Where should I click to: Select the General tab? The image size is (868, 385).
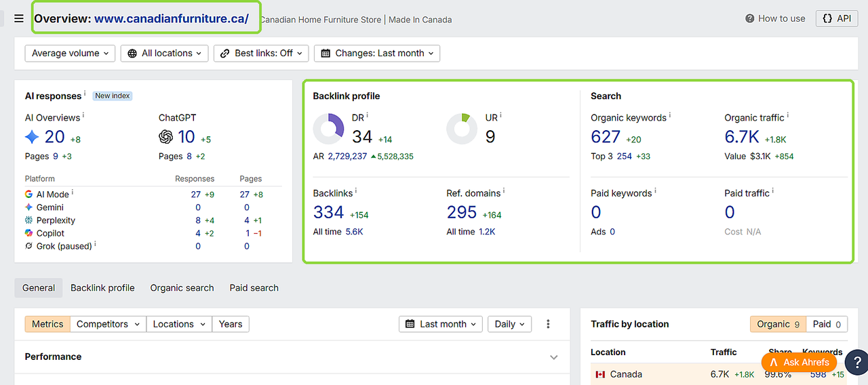pos(39,288)
